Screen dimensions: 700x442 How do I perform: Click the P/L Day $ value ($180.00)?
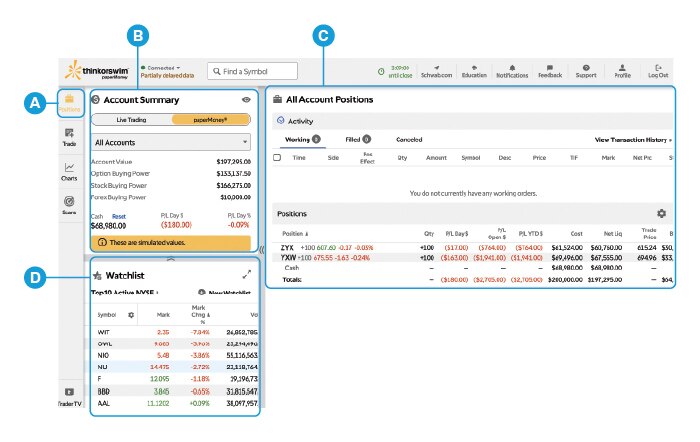coord(176,225)
